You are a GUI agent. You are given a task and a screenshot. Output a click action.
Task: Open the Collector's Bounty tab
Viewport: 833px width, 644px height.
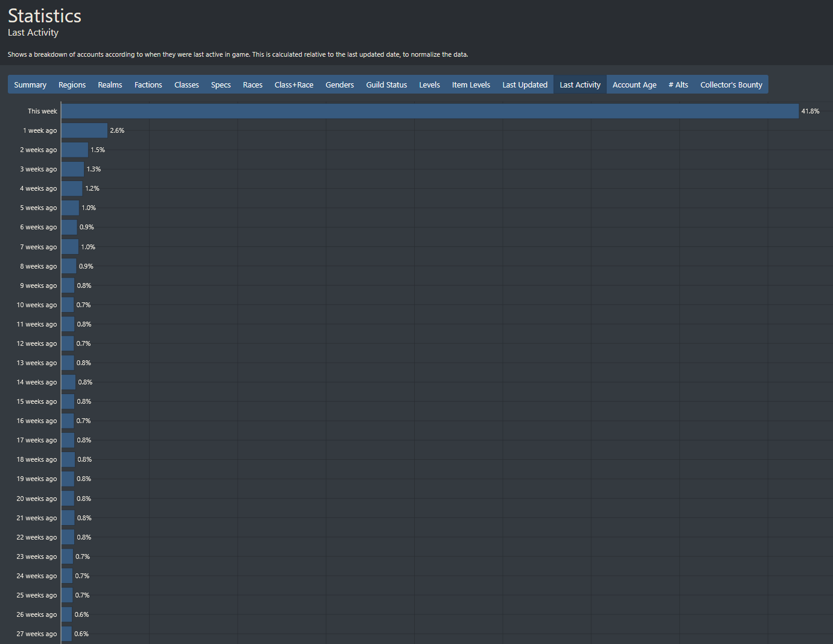(731, 84)
